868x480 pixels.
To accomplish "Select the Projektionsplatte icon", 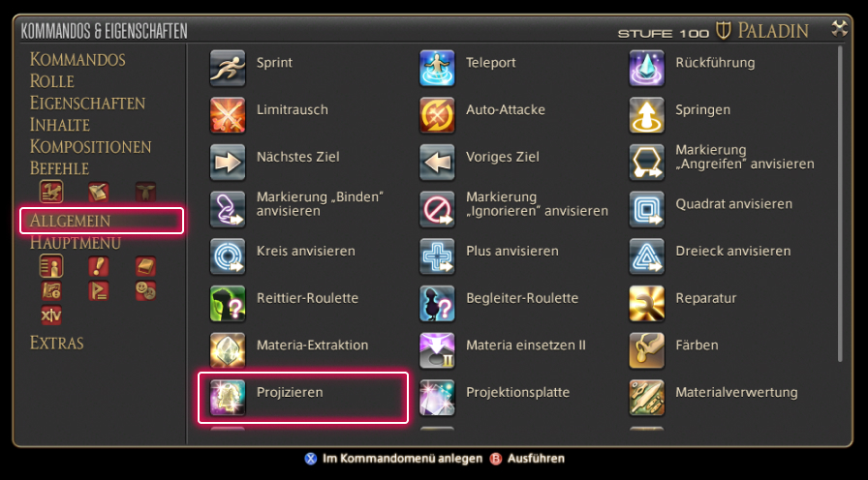I will click(x=437, y=398).
